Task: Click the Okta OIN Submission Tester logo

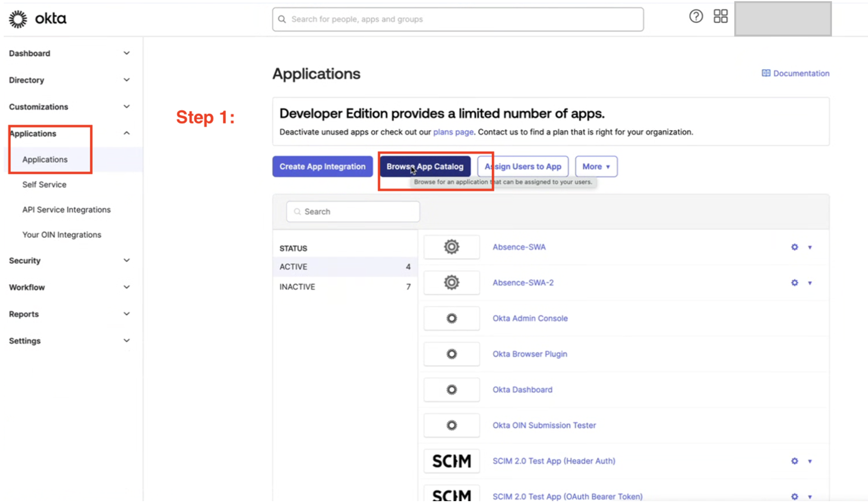Action: pos(451,425)
